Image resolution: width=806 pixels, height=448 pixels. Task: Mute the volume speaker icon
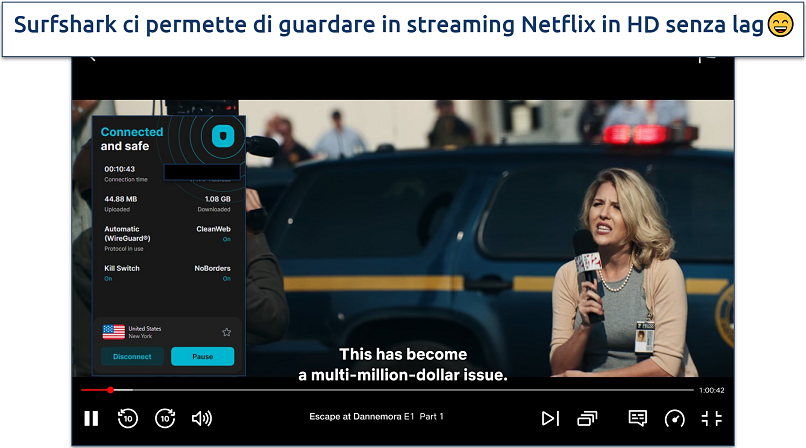tap(202, 418)
